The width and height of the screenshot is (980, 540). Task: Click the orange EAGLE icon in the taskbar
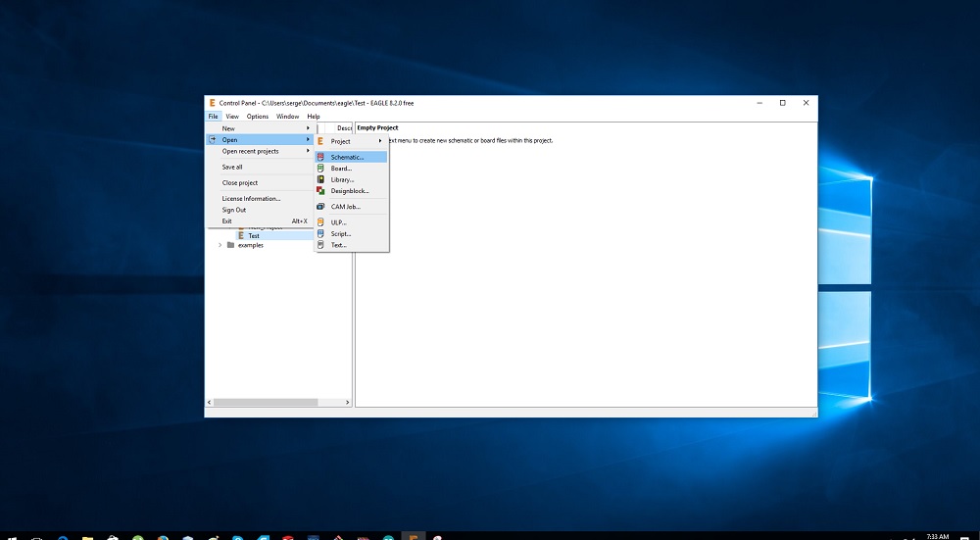pos(414,536)
